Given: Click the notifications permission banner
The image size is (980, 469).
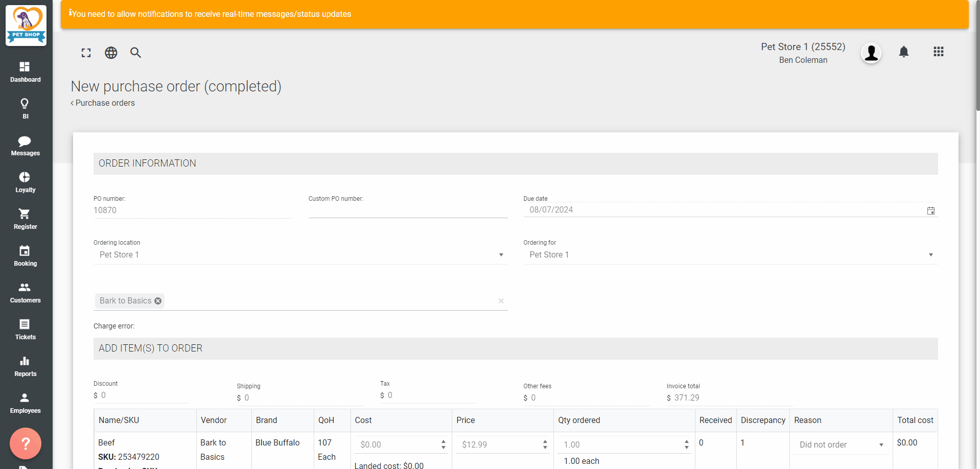Looking at the screenshot, I should (x=515, y=14).
